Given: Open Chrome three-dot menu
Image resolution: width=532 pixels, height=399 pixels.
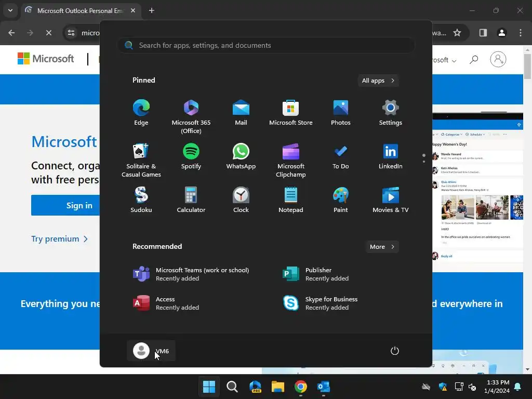Looking at the screenshot, I should [x=521, y=33].
